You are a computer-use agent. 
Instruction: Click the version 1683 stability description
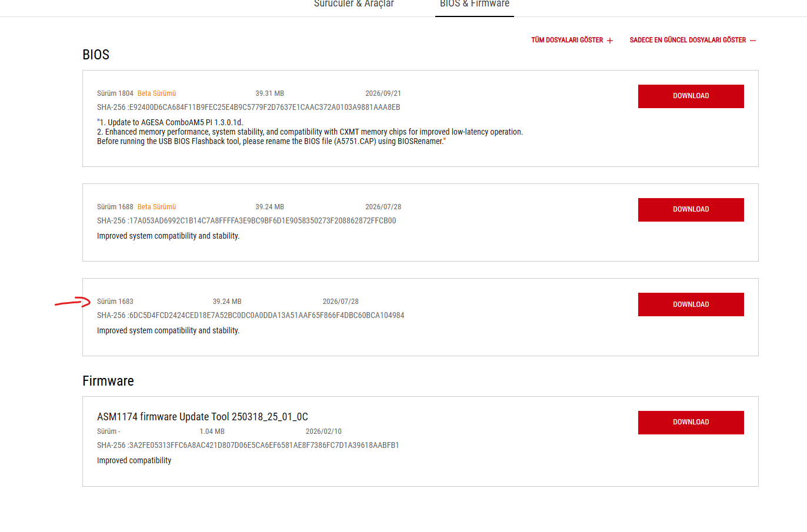(x=168, y=330)
